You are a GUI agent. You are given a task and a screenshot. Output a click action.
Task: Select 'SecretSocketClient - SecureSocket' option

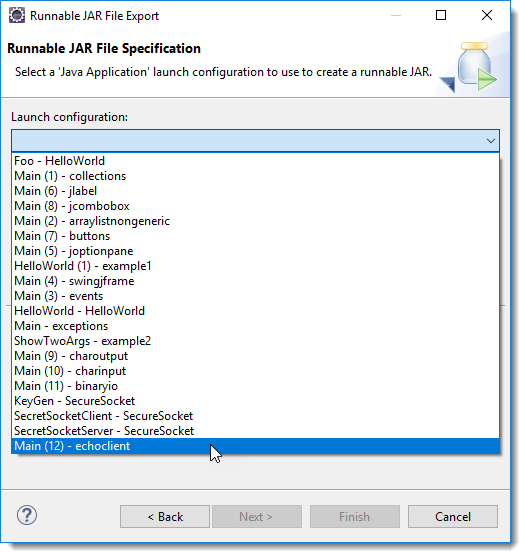coord(256,416)
